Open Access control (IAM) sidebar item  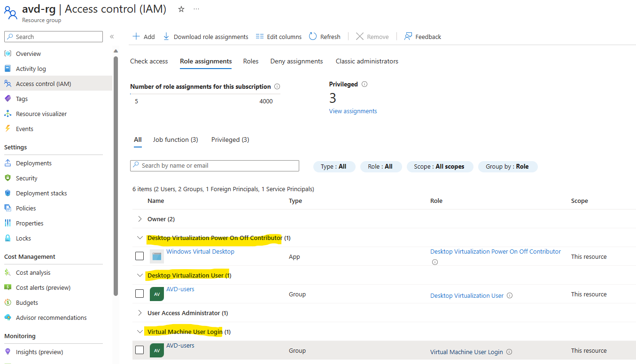click(43, 84)
